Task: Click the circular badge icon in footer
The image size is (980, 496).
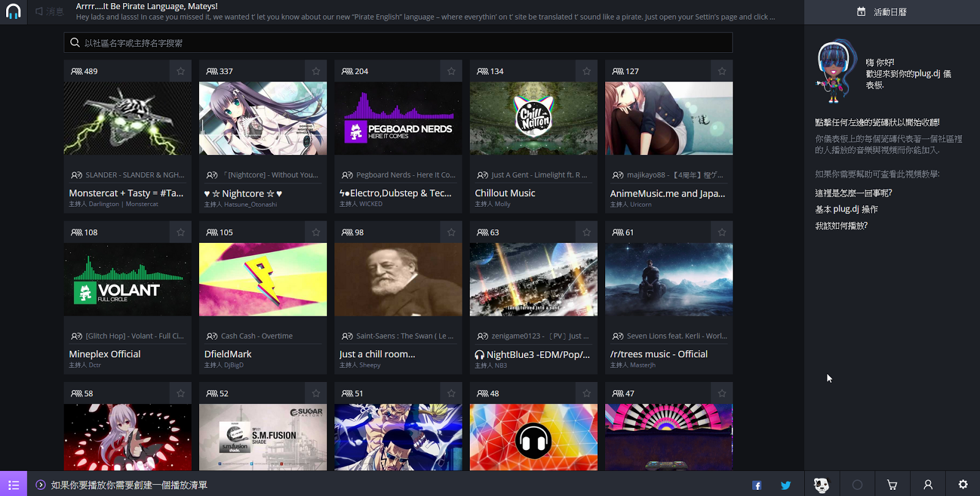Action: click(858, 484)
